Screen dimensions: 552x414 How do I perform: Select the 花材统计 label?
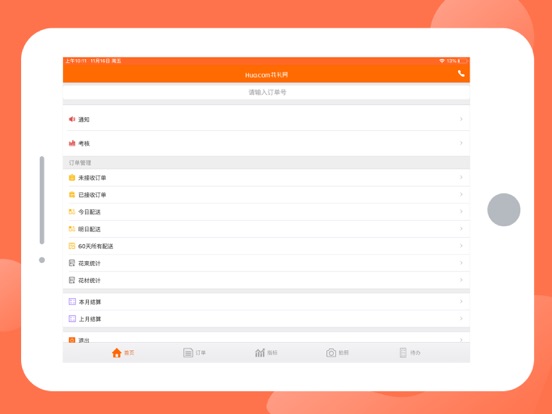point(89,281)
